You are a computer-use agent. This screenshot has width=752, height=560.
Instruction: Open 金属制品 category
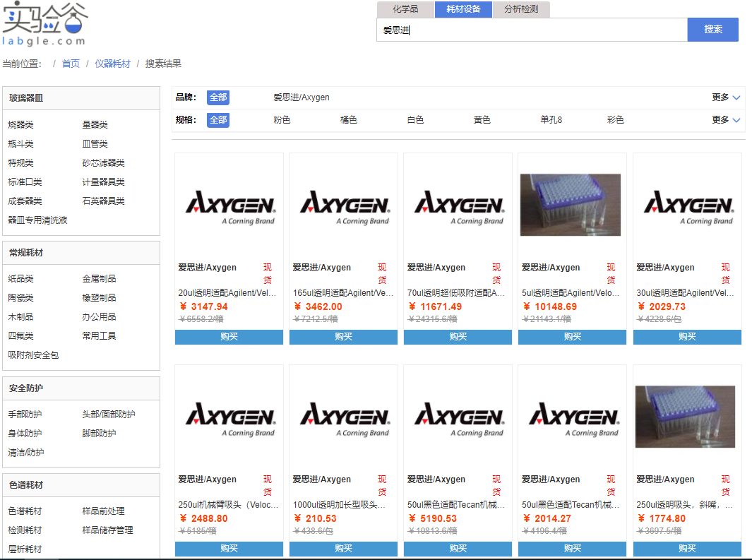pos(100,278)
